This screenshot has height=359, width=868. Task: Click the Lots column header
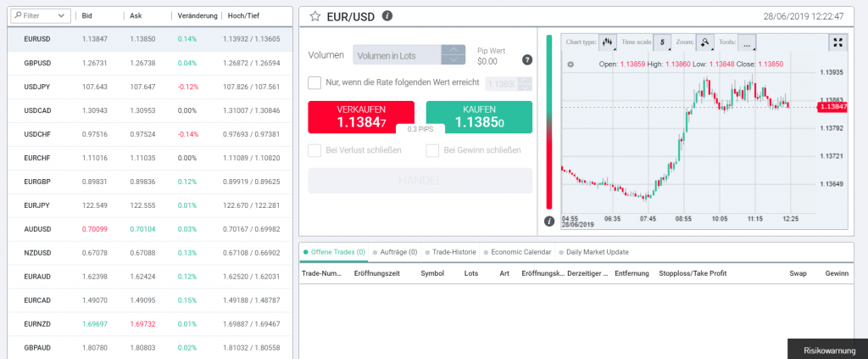pyautogui.click(x=471, y=273)
